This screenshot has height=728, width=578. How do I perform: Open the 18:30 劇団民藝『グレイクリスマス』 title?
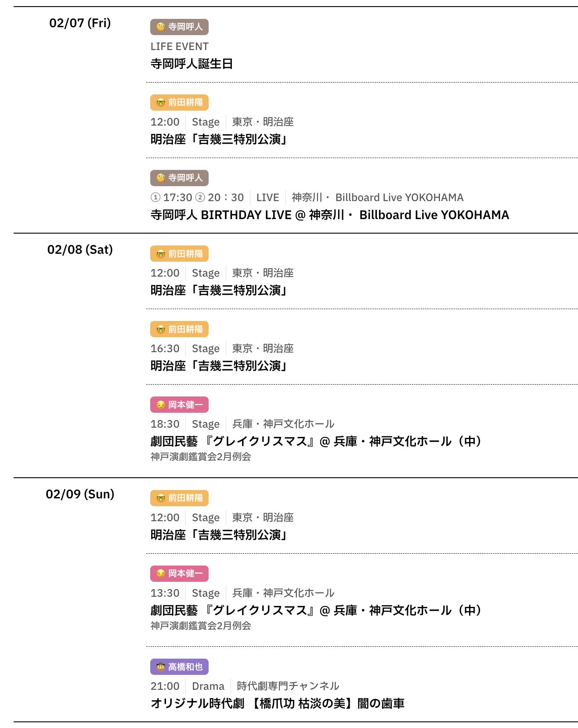pos(315,441)
